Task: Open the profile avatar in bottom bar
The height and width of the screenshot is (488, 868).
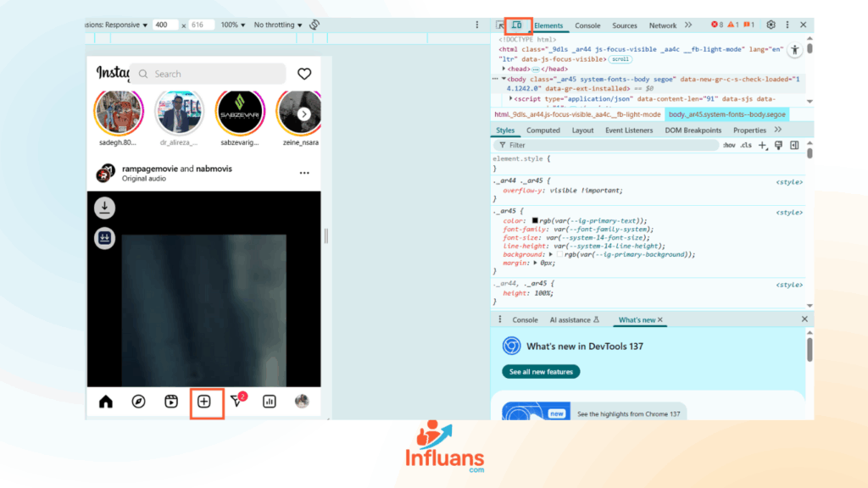Action: [302, 402]
